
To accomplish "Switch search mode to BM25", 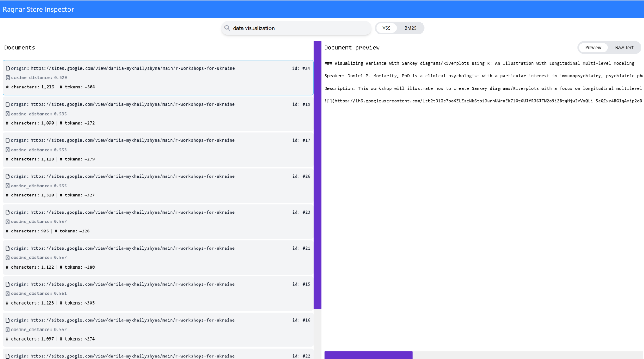I will point(410,28).
